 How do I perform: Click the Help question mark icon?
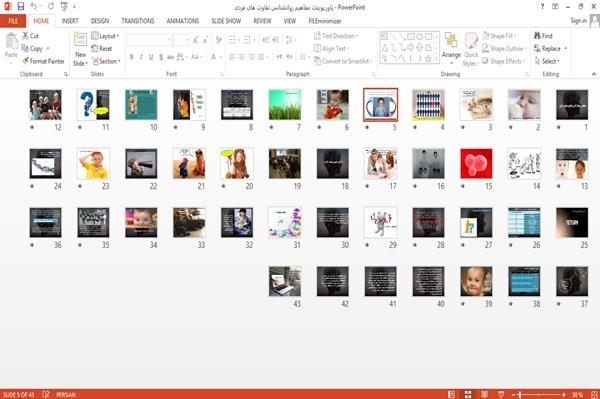pos(542,7)
